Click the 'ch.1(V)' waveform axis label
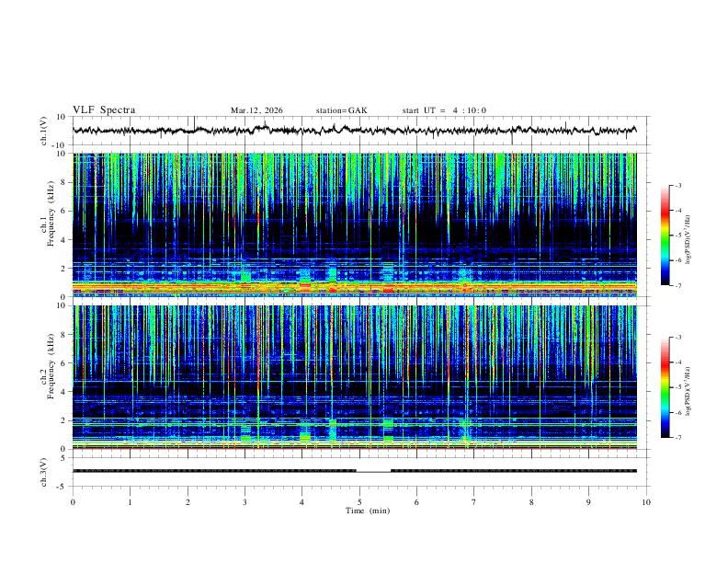Screen dimensions: 728x563 point(44,131)
